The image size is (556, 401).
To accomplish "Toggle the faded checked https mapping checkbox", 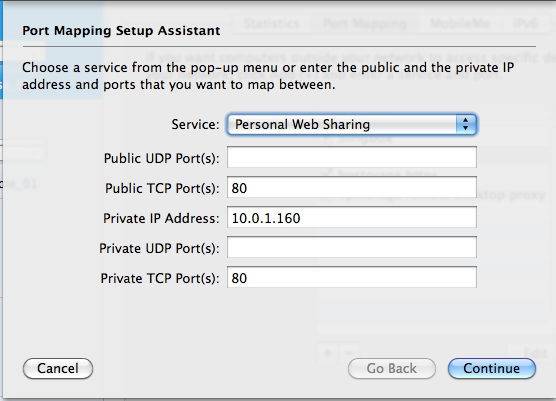I will pos(327,174).
